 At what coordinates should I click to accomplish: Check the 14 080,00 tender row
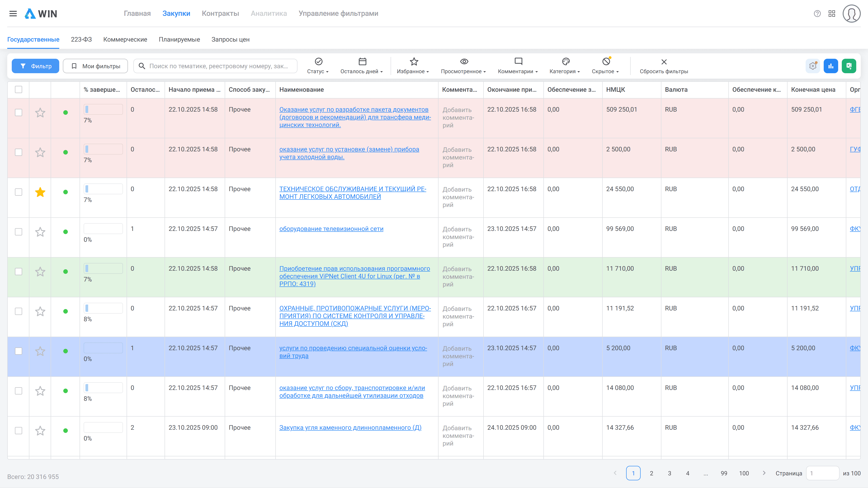[x=19, y=391]
